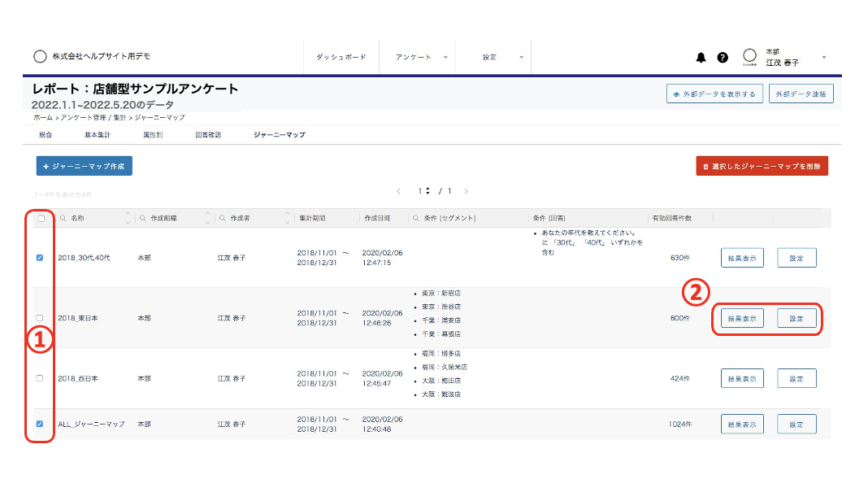Click the 424件 response count
This screenshot has width=868, height=501.
pos(680,378)
